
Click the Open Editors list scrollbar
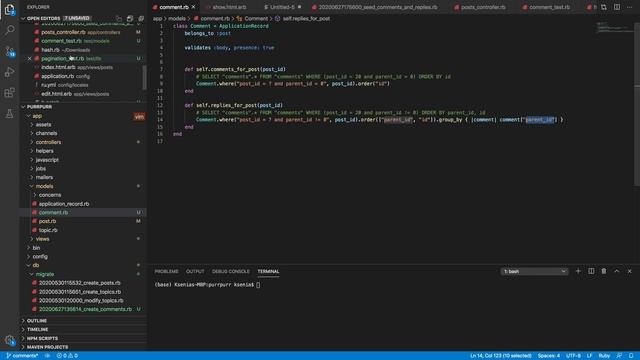[x=144, y=78]
